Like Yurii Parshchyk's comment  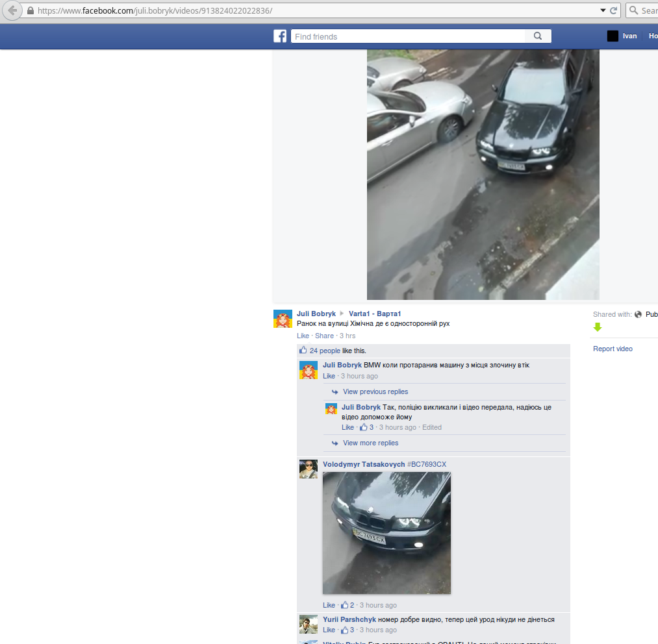329,630
